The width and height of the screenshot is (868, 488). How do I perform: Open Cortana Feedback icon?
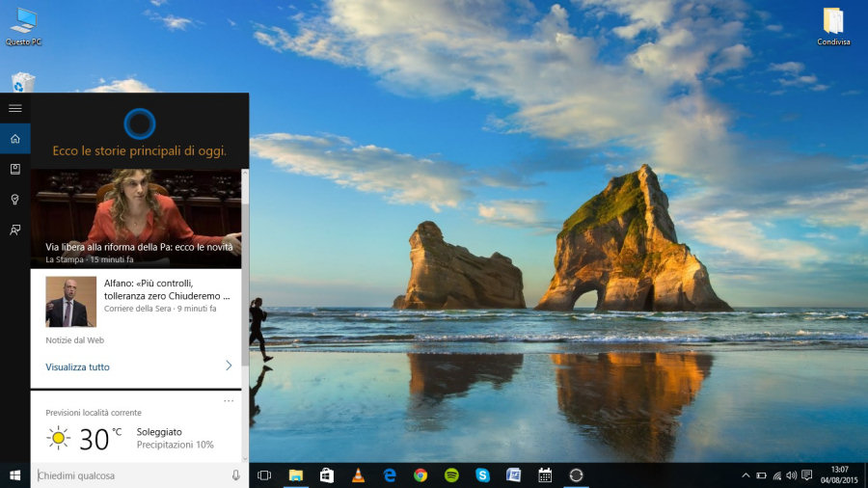(14, 230)
